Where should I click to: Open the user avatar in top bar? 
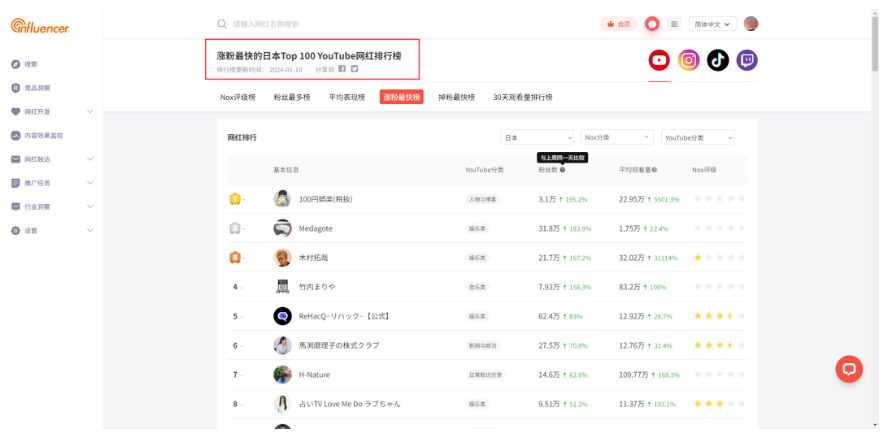(x=751, y=24)
